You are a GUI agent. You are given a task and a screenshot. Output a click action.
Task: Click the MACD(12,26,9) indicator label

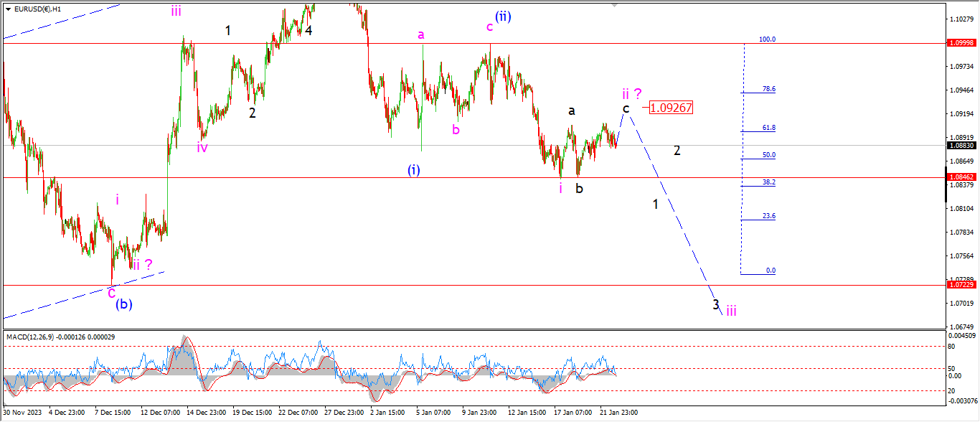tap(32, 337)
